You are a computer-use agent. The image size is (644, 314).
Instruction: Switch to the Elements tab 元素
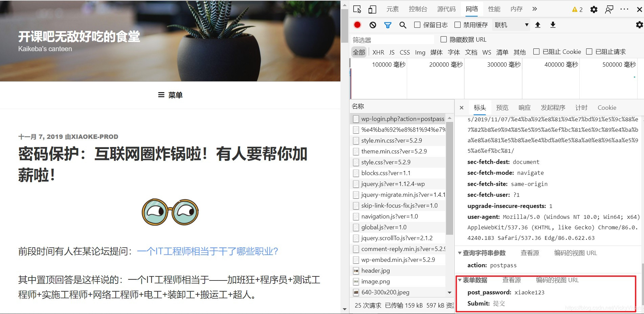tap(393, 9)
